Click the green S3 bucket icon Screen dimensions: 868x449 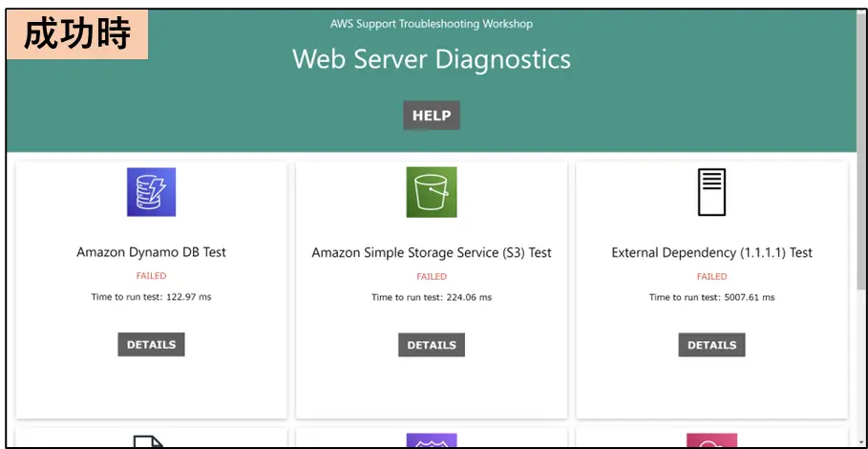[x=432, y=192]
